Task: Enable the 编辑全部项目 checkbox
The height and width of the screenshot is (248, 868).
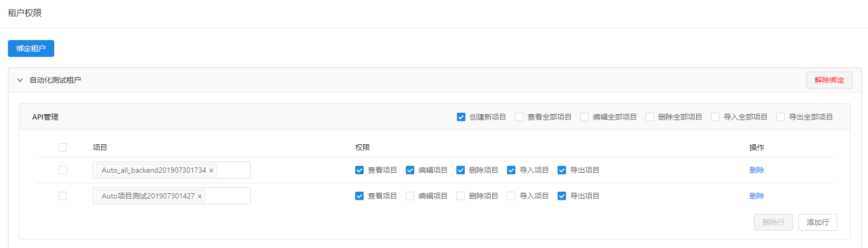Action: [x=584, y=117]
